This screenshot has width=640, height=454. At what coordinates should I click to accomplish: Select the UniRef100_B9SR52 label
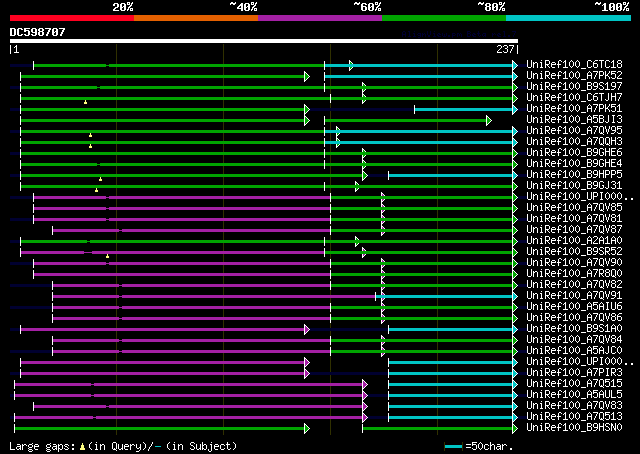[x=574, y=252]
